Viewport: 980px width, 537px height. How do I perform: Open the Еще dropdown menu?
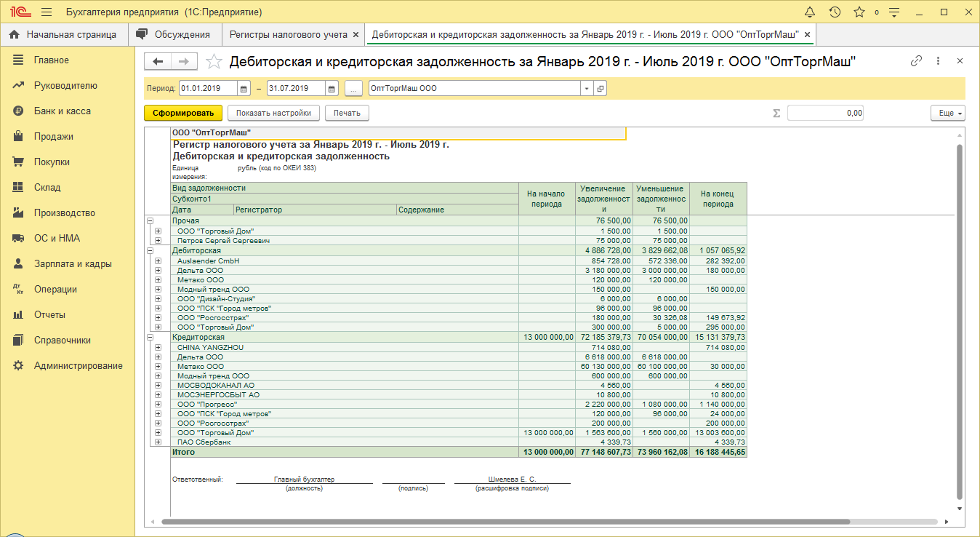947,113
